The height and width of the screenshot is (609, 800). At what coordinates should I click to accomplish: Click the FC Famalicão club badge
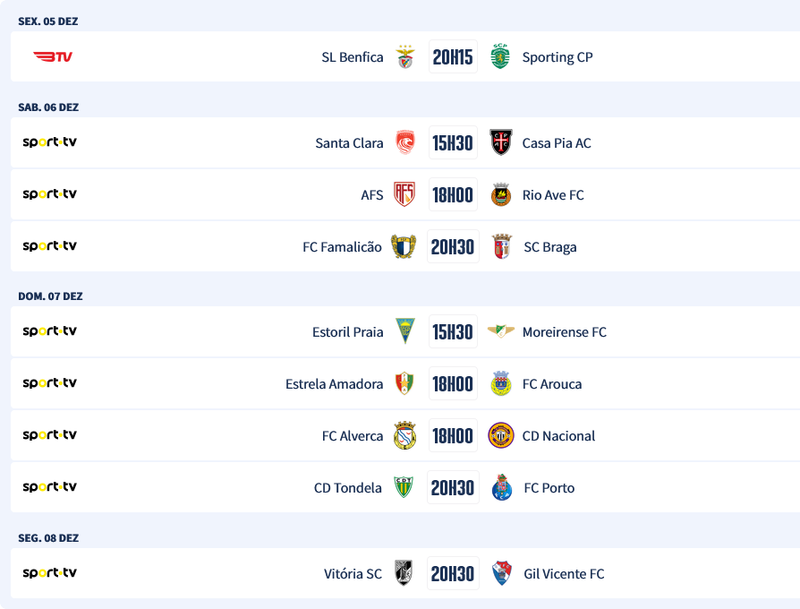coord(404,247)
